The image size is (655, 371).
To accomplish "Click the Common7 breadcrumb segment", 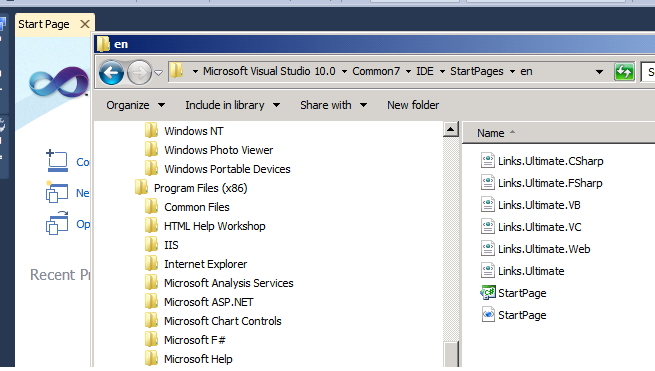I will pyautogui.click(x=376, y=71).
